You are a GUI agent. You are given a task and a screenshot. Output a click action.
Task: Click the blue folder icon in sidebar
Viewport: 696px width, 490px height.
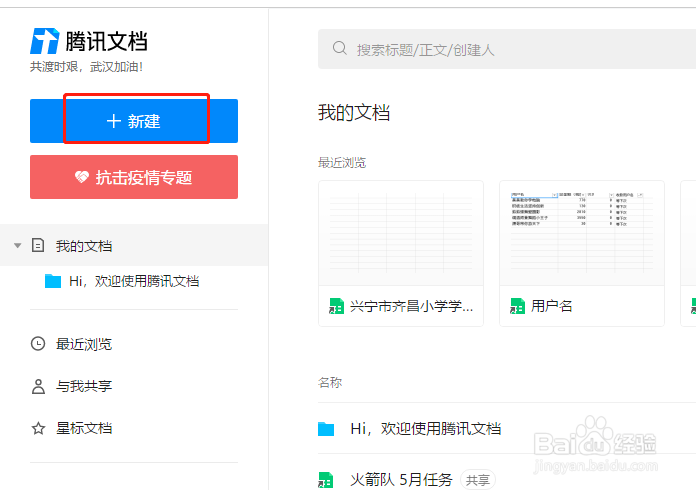pyautogui.click(x=53, y=281)
